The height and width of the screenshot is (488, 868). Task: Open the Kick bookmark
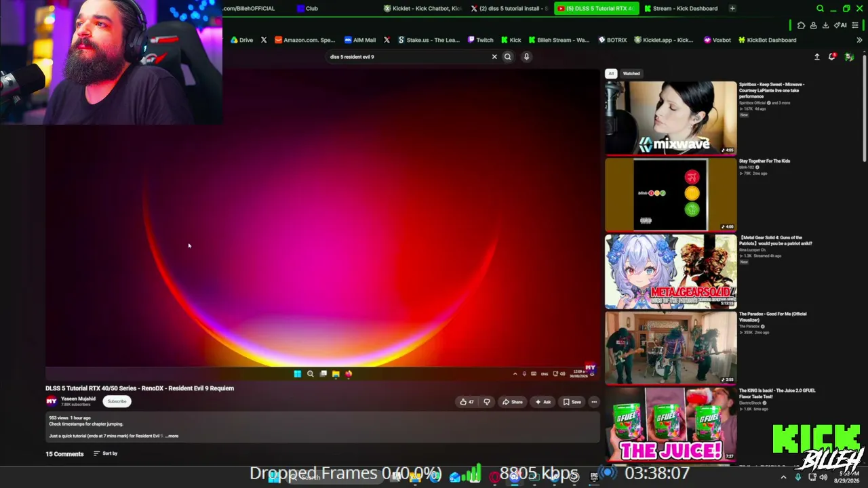pos(511,40)
